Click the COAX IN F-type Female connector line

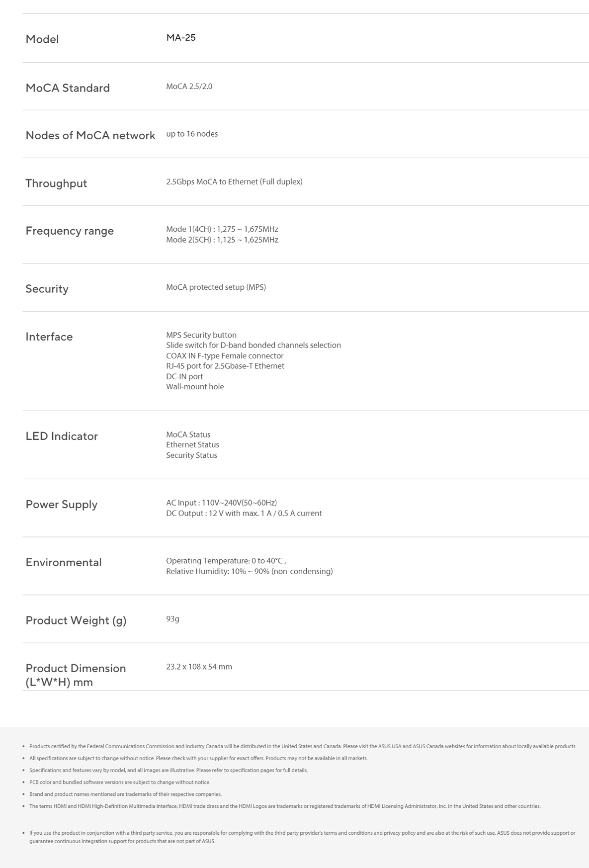(225, 356)
